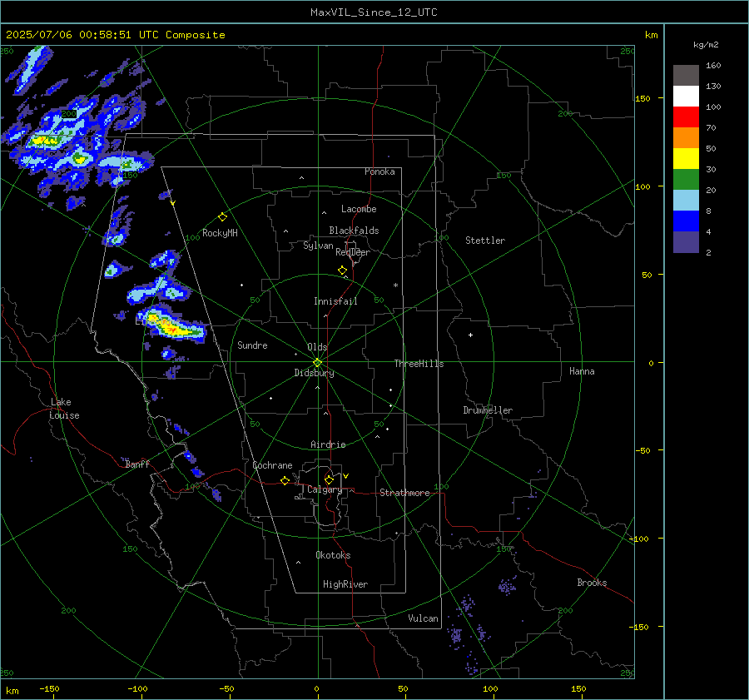The image size is (749, 700).
Task: Click the purple speckle cluster southwest of Brooks
Action: 508,585
